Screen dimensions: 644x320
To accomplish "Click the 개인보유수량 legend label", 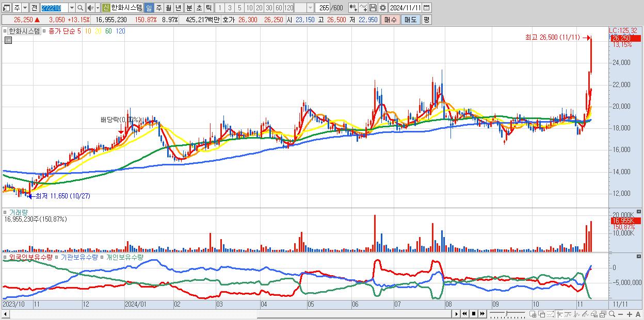I will point(124,257).
